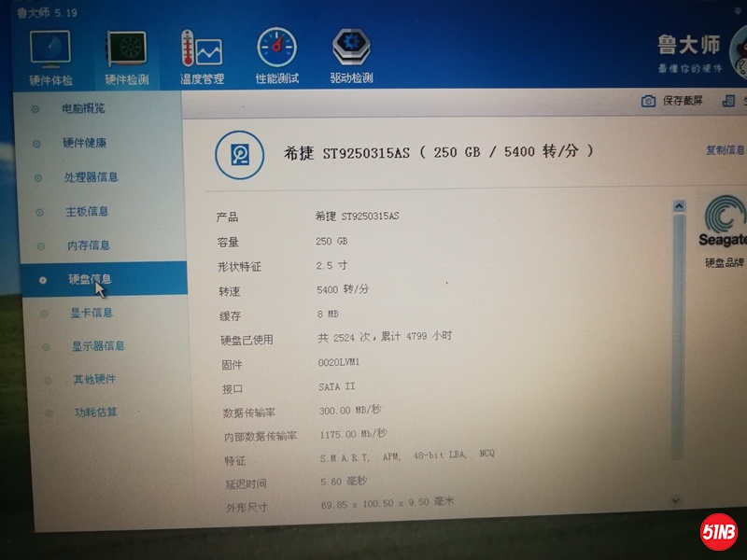The image size is (747, 560).
Task: Click the 复制信息 link
Action: 726,150
